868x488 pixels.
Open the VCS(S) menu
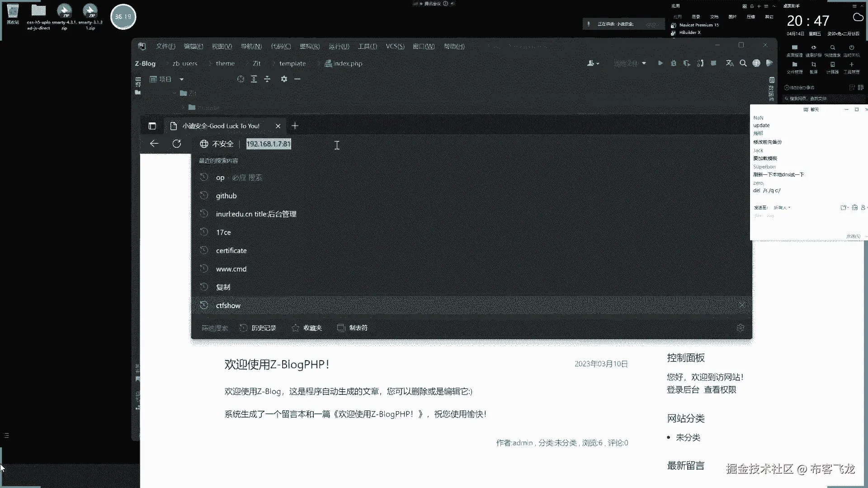(x=395, y=47)
